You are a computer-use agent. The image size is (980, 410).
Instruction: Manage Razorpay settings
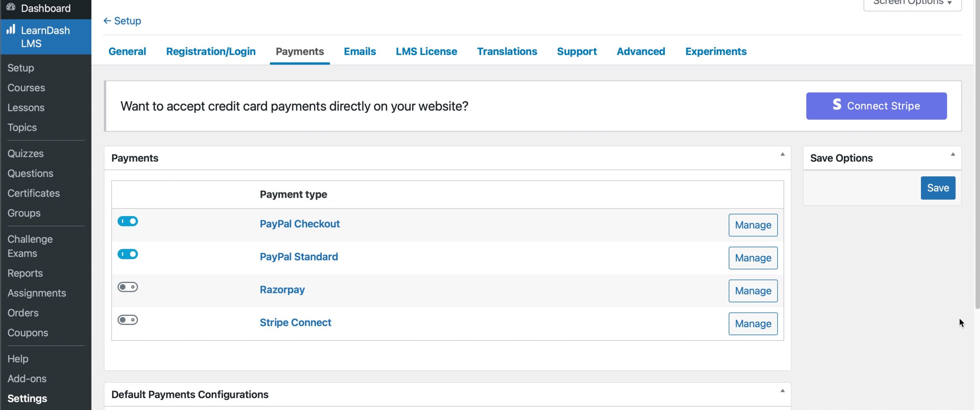tap(753, 291)
